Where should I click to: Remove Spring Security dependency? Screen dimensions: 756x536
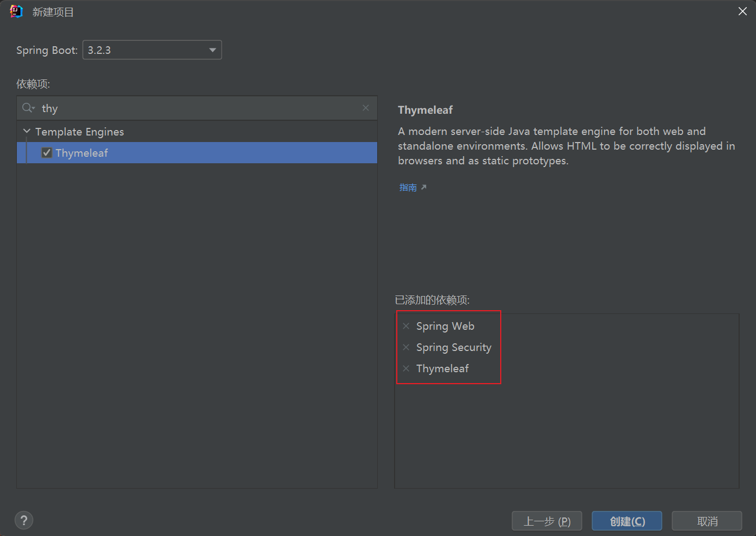pos(406,347)
